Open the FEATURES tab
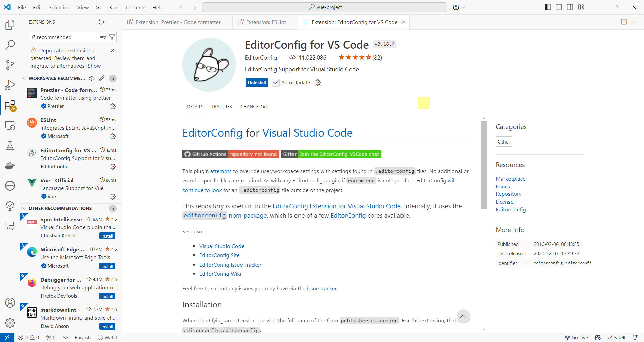644x342 pixels. click(222, 107)
